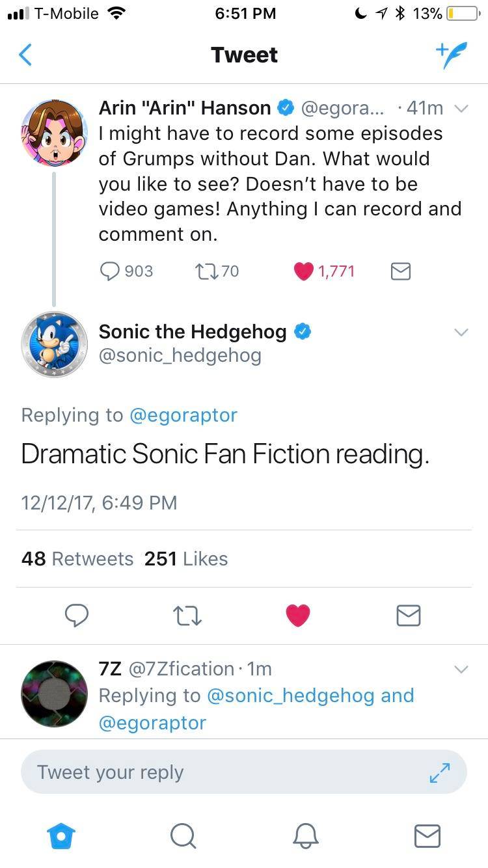This screenshot has width=488, height=868.
Task: Expand options for Sonic's reply
Action: (461, 332)
